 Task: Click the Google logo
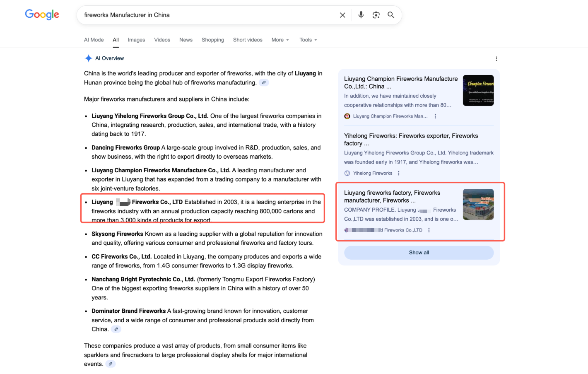pos(42,14)
